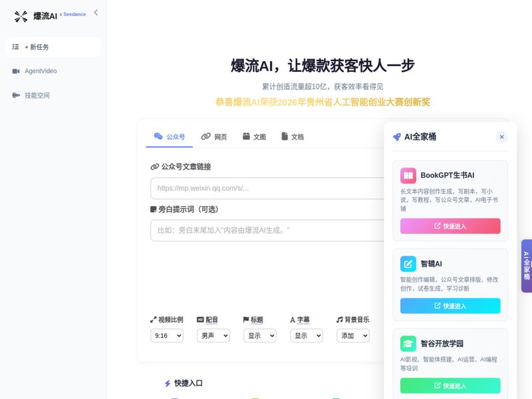Click the 智谷开放学园 graduation cap icon
The image size is (532, 399).
click(x=408, y=344)
